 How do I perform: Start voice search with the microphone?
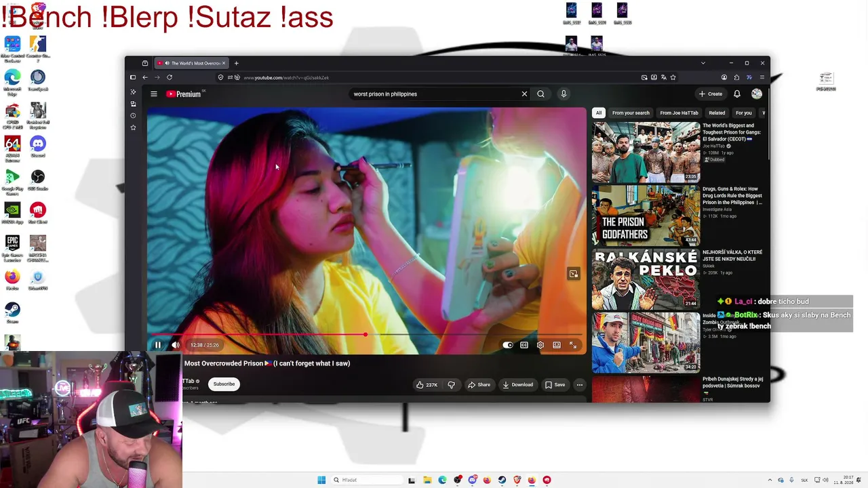(564, 94)
